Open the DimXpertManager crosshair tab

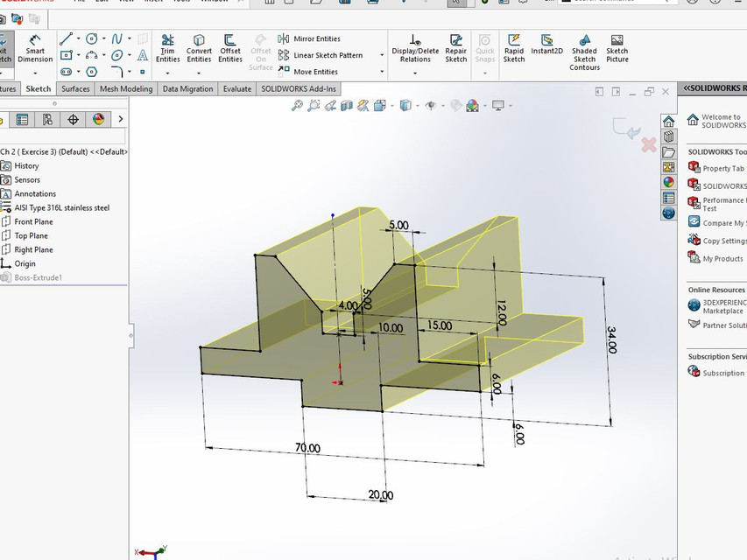(73, 120)
